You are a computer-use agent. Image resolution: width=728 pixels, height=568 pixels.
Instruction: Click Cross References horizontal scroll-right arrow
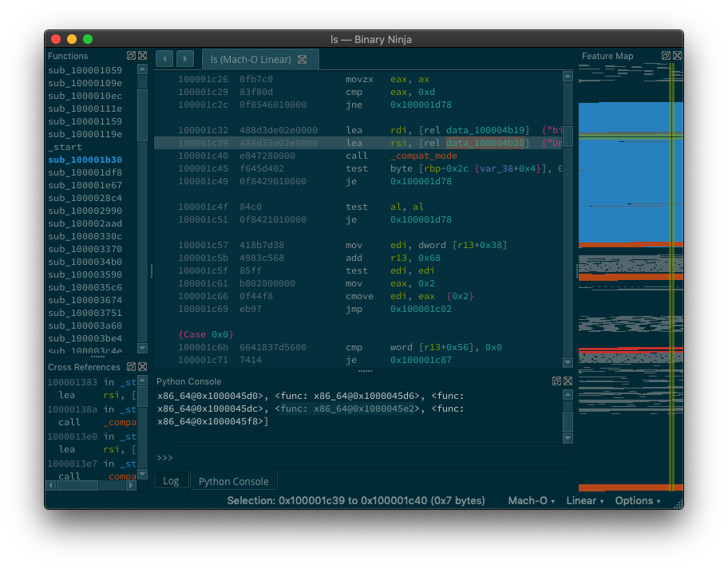pyautogui.click(x=131, y=485)
